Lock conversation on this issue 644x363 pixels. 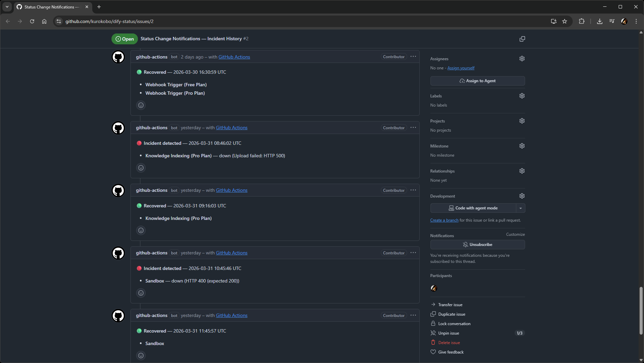[x=454, y=324]
